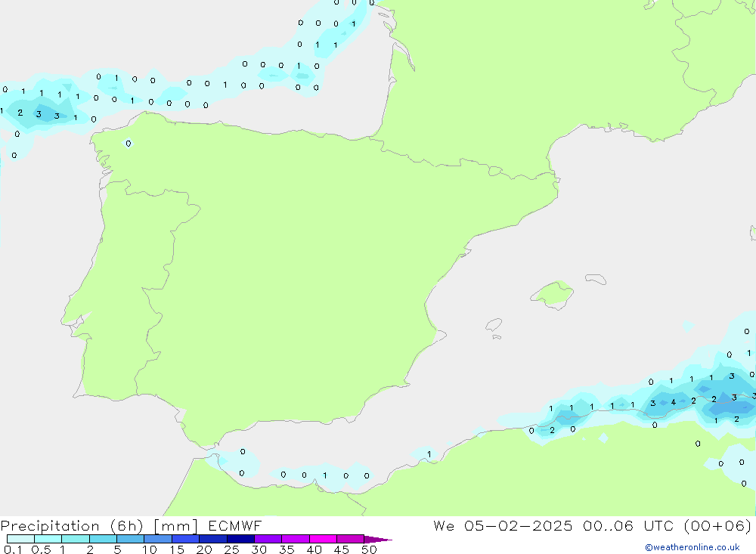Click the legend scale label '40'
The image size is (756, 554).
coord(314,549)
